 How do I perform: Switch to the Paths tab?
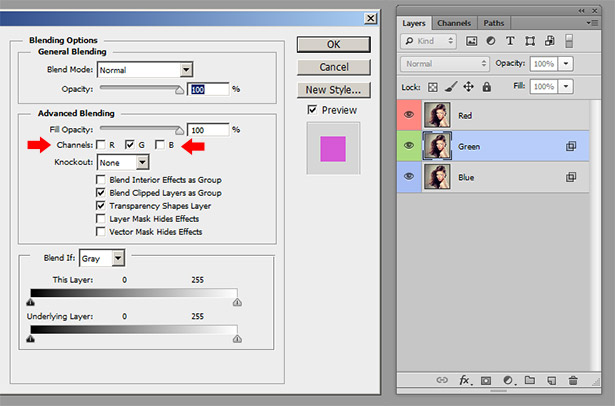[494, 23]
